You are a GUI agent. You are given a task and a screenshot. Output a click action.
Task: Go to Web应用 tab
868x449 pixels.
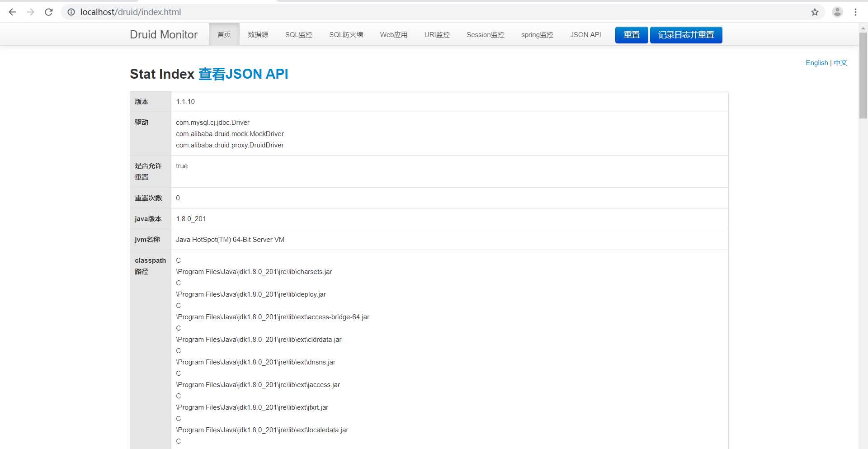pos(394,35)
